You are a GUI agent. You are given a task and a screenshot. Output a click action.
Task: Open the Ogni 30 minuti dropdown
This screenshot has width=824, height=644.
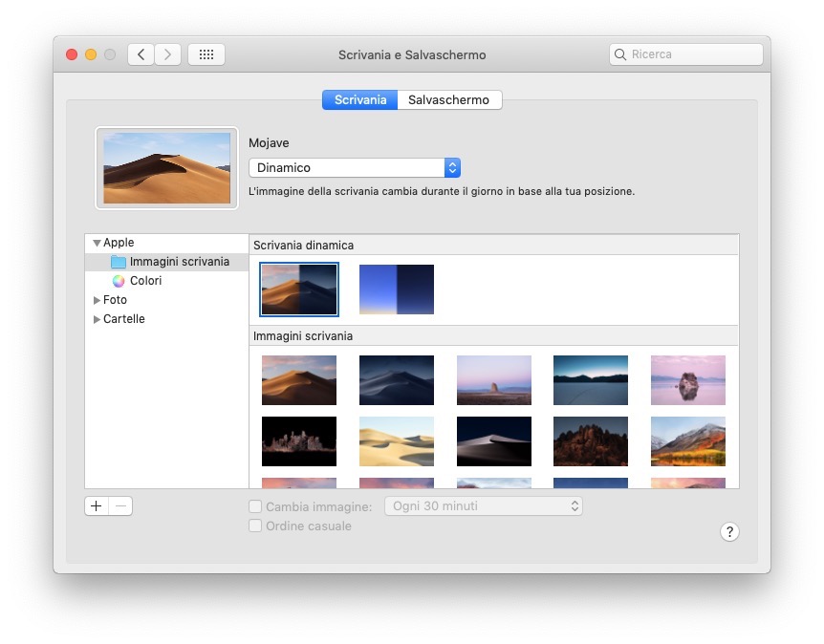483,506
